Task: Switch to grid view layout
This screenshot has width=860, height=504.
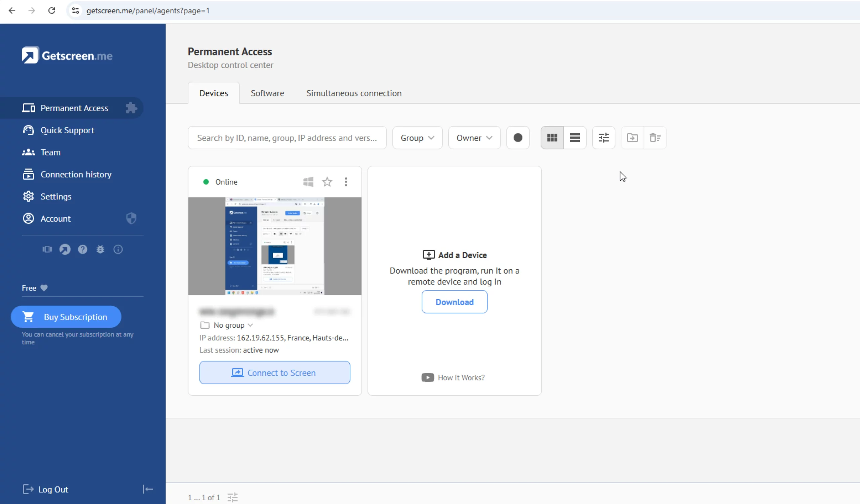Action: (552, 138)
